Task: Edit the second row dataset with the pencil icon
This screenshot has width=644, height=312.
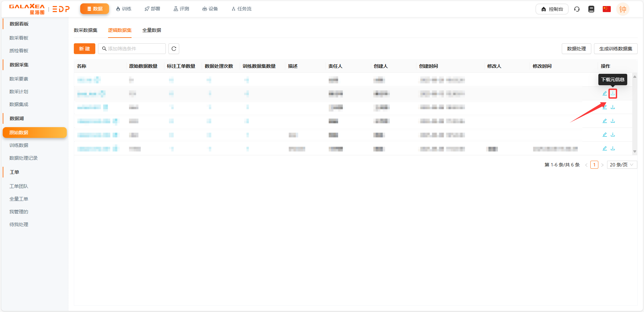Action: (x=604, y=93)
